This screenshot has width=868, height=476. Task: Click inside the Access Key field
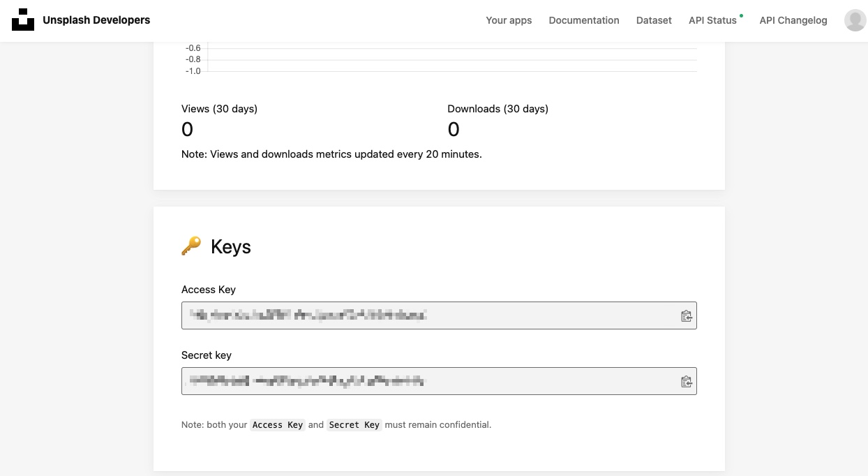click(426, 315)
